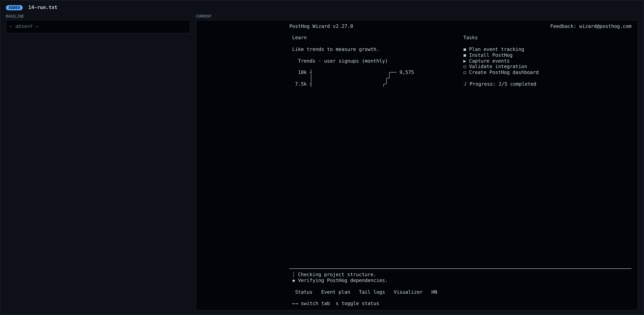Click the absent placeholder in baseline pane
The image size is (644, 315).
(x=24, y=26)
